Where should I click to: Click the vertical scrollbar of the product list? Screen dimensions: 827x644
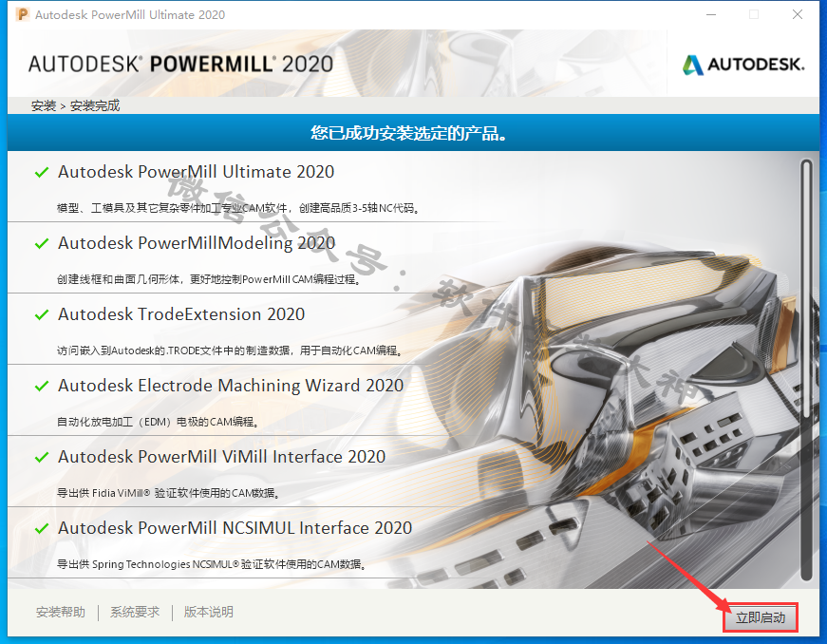806,369
